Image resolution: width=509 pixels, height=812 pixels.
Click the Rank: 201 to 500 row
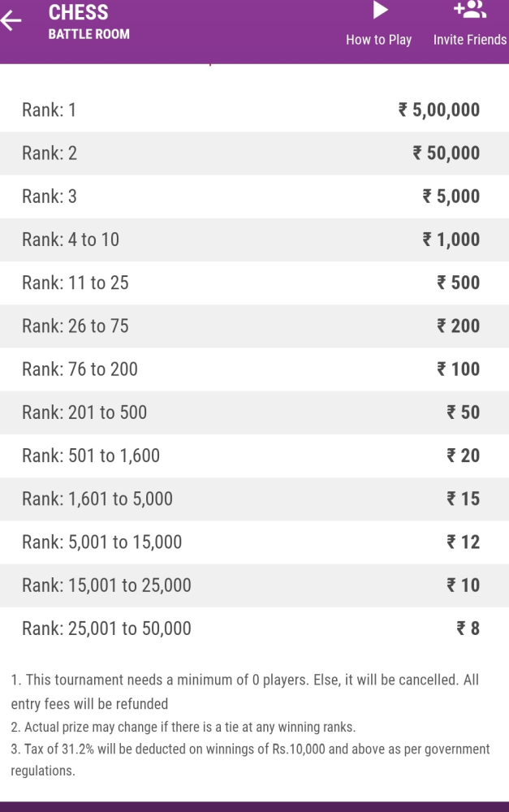point(254,412)
